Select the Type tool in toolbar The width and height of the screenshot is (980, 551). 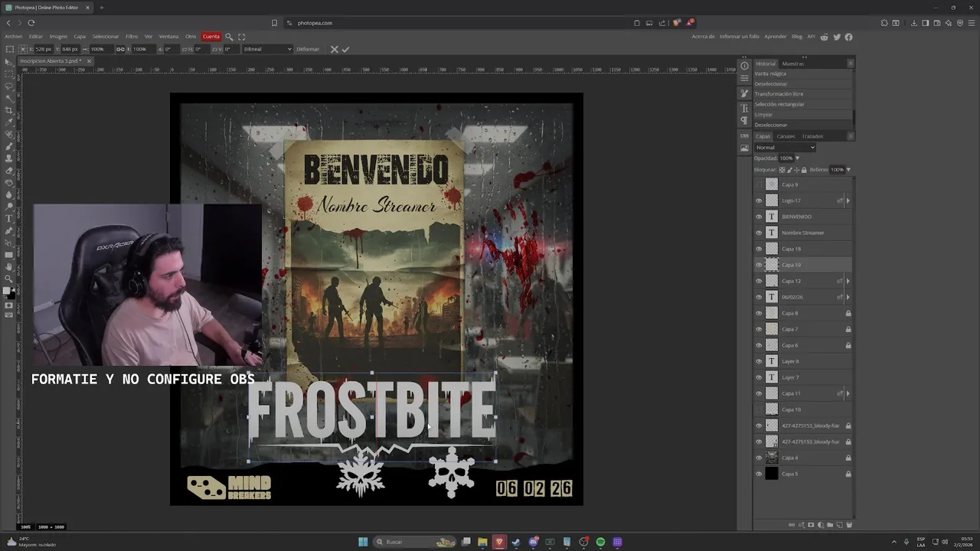pos(9,219)
